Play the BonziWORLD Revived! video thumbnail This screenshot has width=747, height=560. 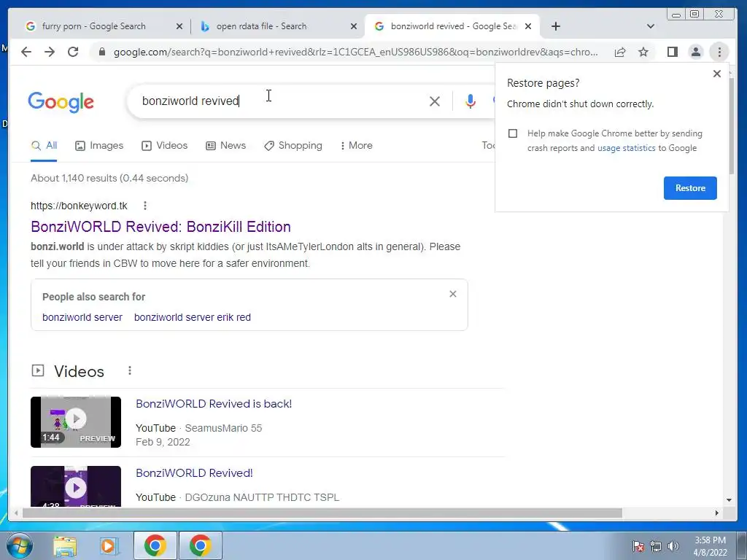76,486
